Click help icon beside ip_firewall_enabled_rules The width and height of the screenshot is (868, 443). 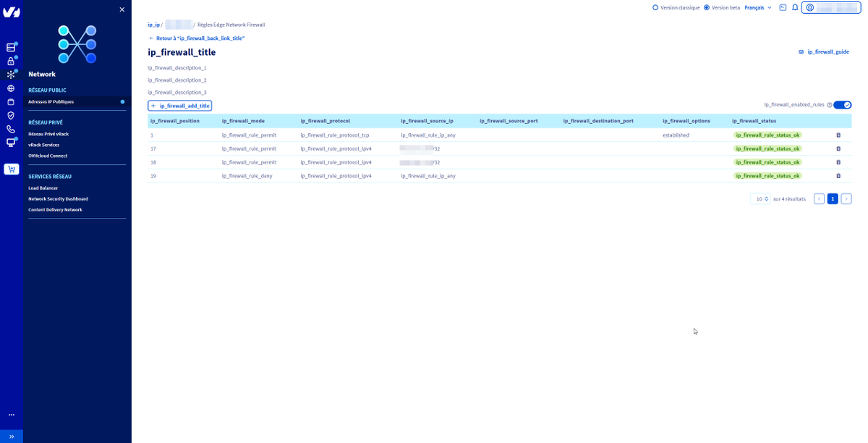(x=830, y=105)
